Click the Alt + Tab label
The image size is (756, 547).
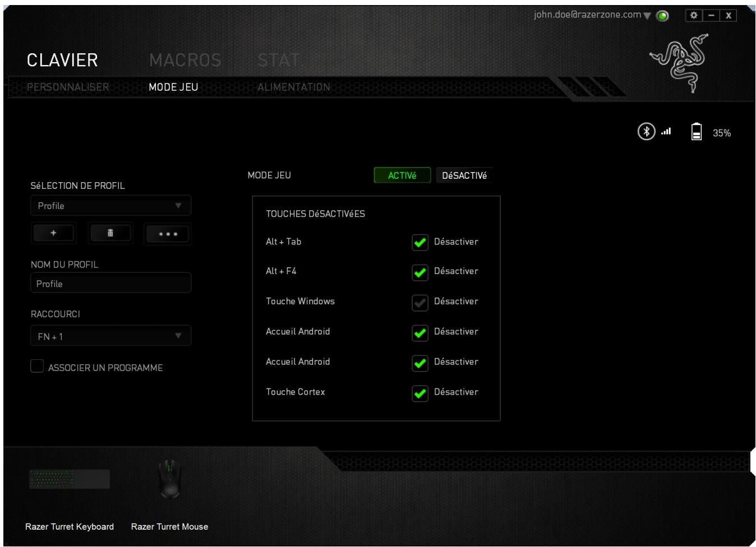[284, 242]
